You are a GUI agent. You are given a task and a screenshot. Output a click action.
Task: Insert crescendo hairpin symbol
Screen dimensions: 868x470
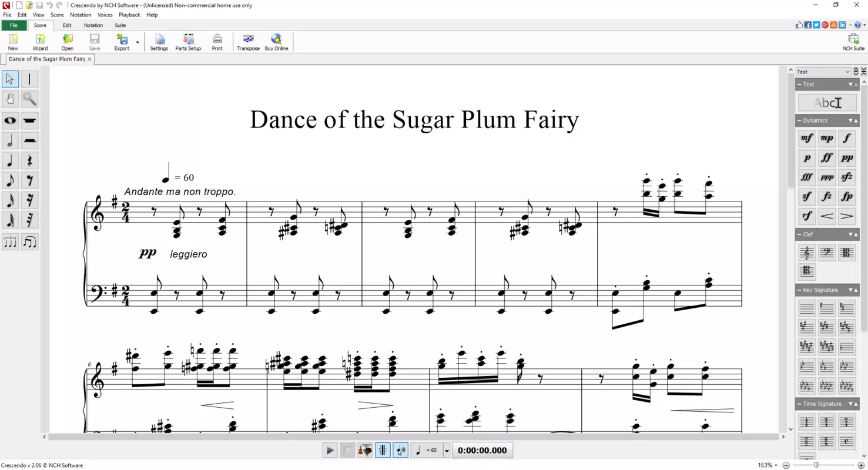[x=827, y=216]
